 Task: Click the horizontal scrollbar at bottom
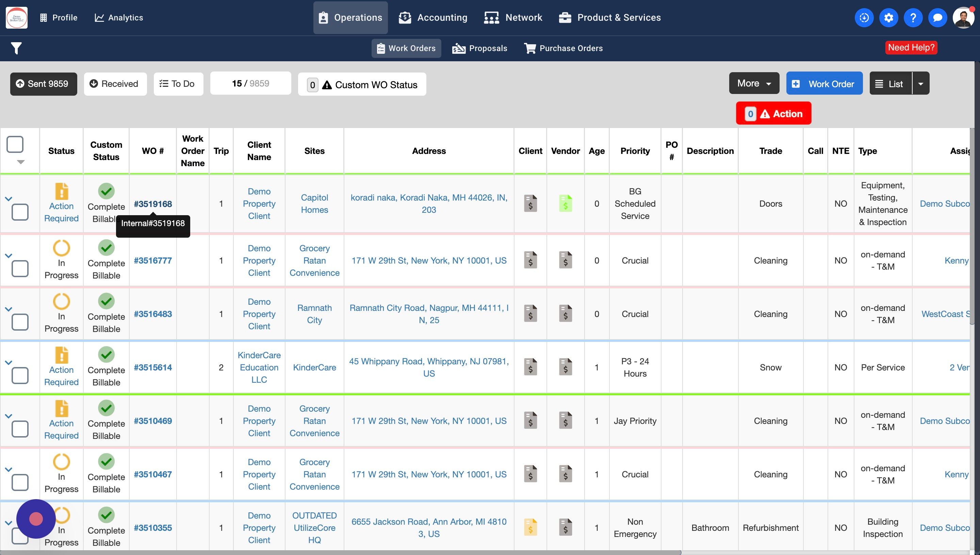click(x=340, y=552)
